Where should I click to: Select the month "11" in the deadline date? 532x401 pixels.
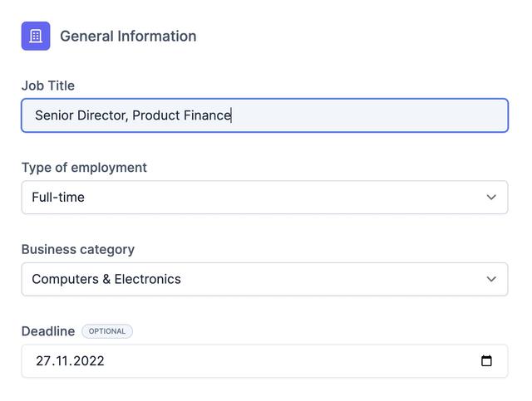point(62,361)
